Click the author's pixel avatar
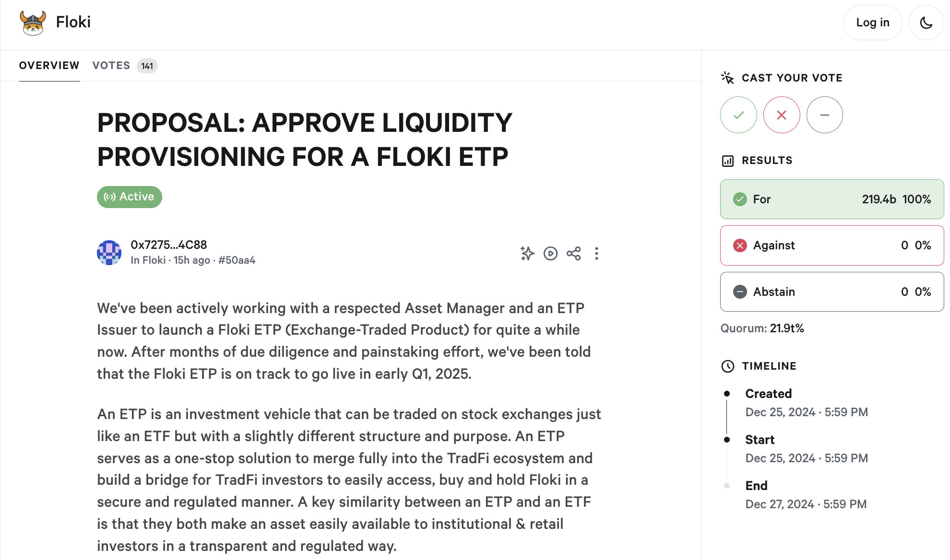The height and width of the screenshot is (560, 950). [109, 253]
